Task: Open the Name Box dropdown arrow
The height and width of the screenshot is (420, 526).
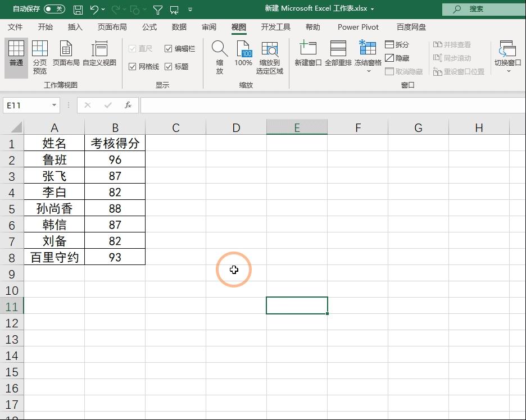Action: (53, 105)
